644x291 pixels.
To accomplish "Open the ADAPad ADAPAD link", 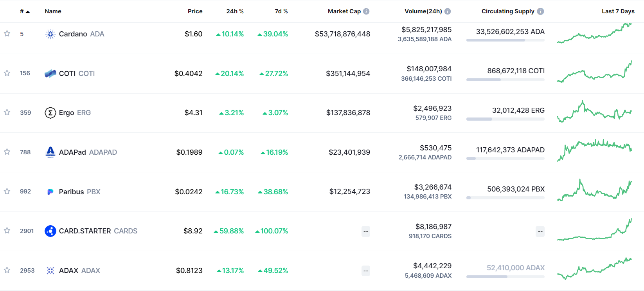I will [x=88, y=152].
